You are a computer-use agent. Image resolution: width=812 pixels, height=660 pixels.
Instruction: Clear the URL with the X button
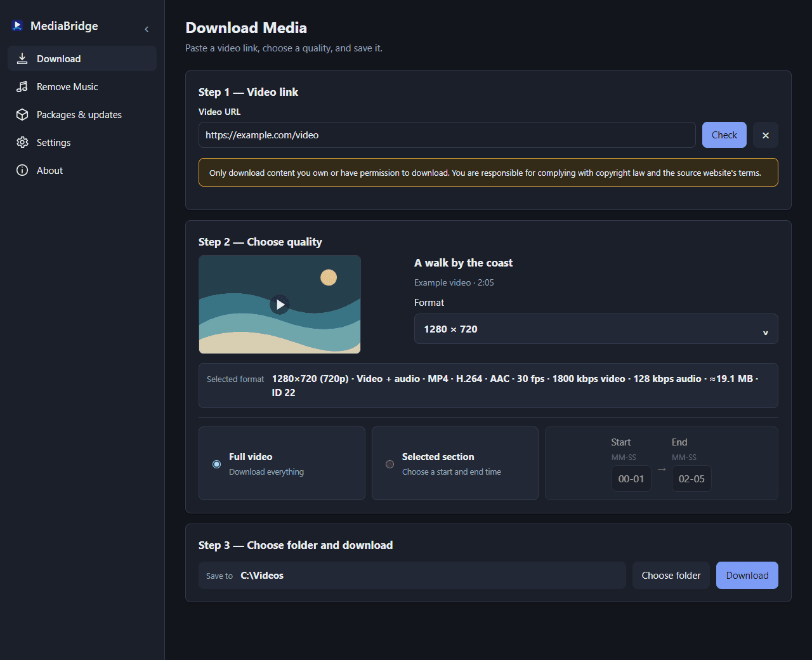point(766,135)
